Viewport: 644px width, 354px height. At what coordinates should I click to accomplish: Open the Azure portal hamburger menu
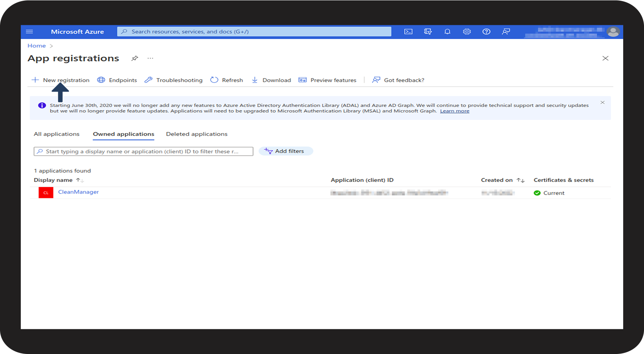coord(30,32)
